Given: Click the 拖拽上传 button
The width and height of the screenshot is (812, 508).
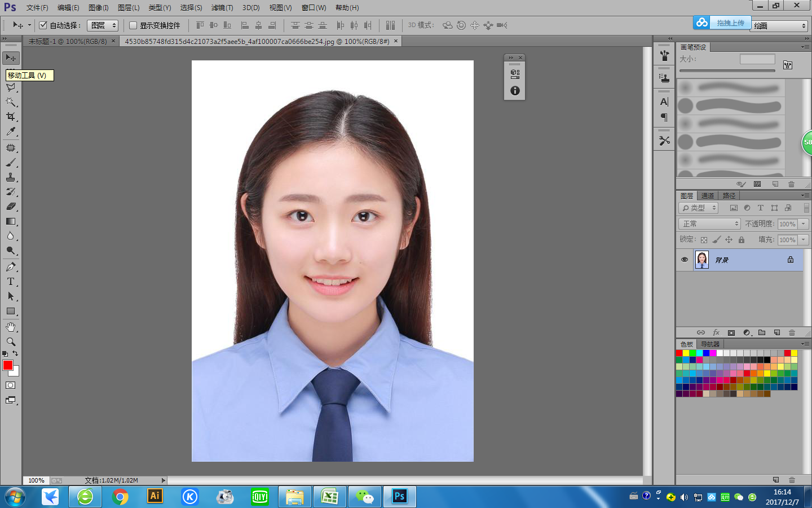Looking at the screenshot, I should [x=730, y=23].
